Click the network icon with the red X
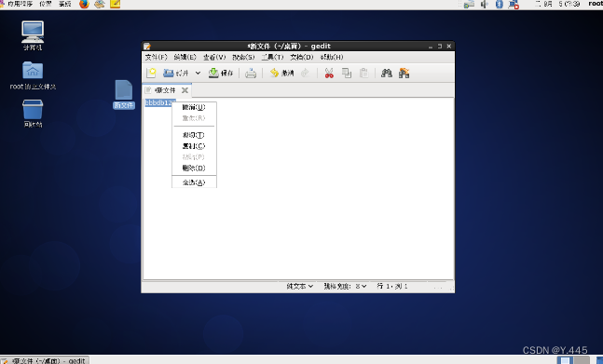This screenshot has height=364, width=603. point(514,5)
